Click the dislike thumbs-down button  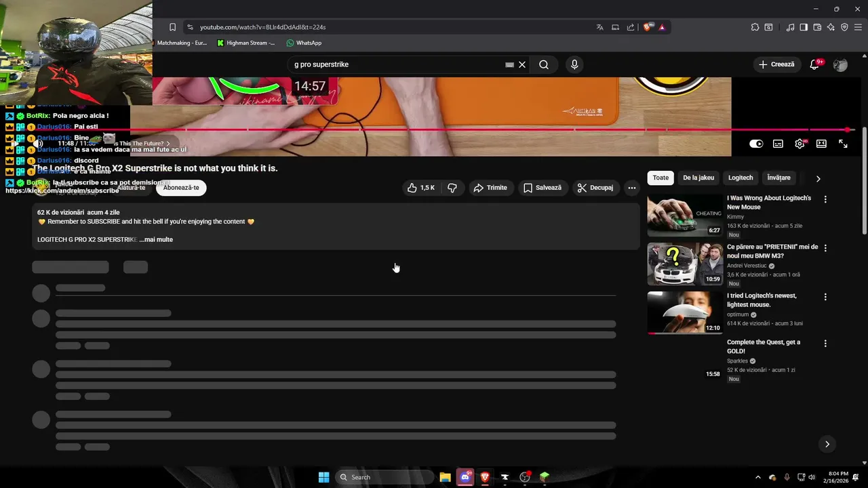452,188
